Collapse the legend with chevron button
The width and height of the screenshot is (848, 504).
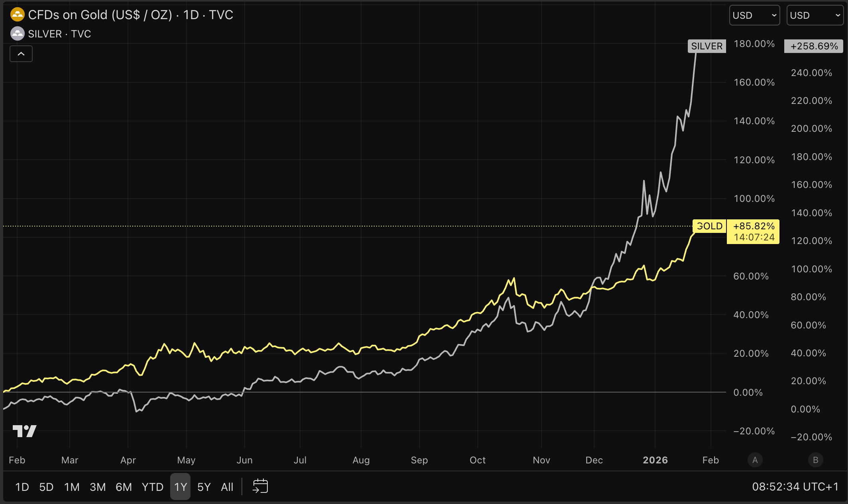click(21, 54)
